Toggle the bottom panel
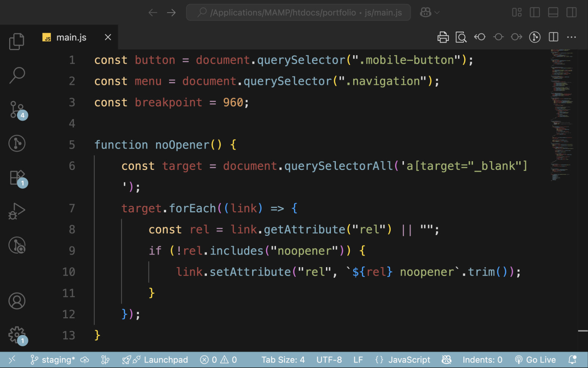 [553, 13]
